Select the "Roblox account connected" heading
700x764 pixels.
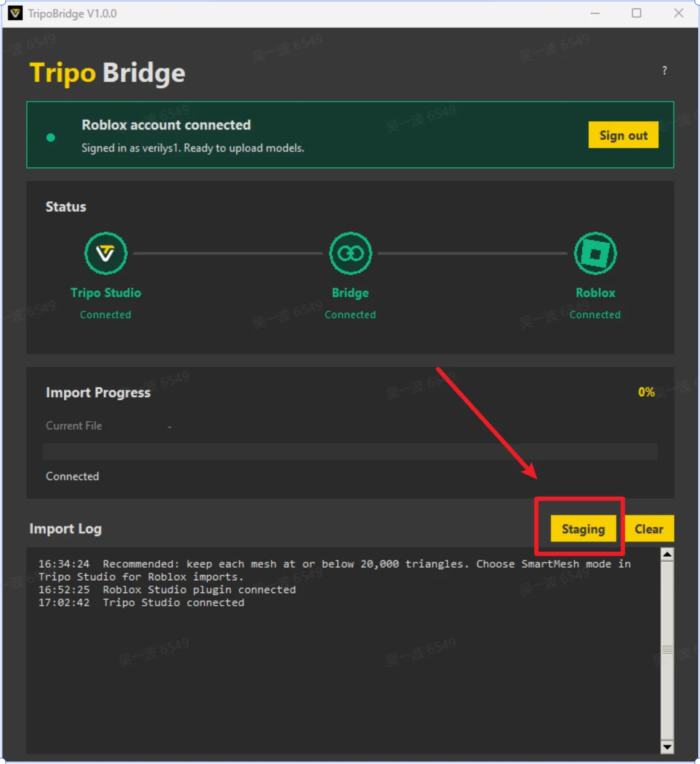[x=166, y=125]
